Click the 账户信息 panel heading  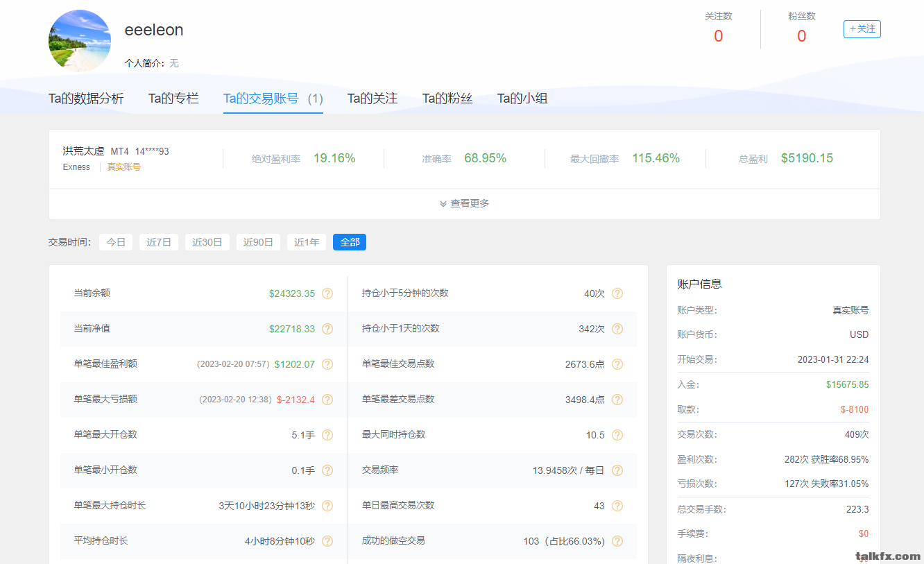[699, 284]
